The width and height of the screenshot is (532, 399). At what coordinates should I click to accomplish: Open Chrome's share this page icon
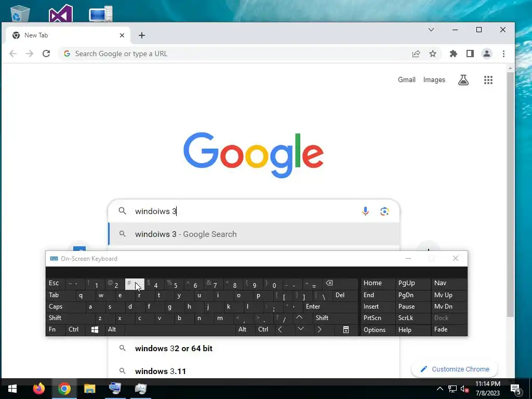[416, 54]
